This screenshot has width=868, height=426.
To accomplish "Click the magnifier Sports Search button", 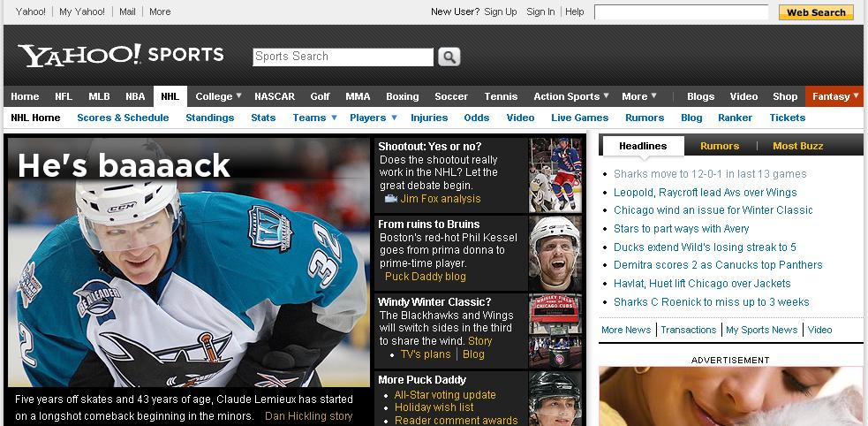I will pyautogui.click(x=449, y=57).
